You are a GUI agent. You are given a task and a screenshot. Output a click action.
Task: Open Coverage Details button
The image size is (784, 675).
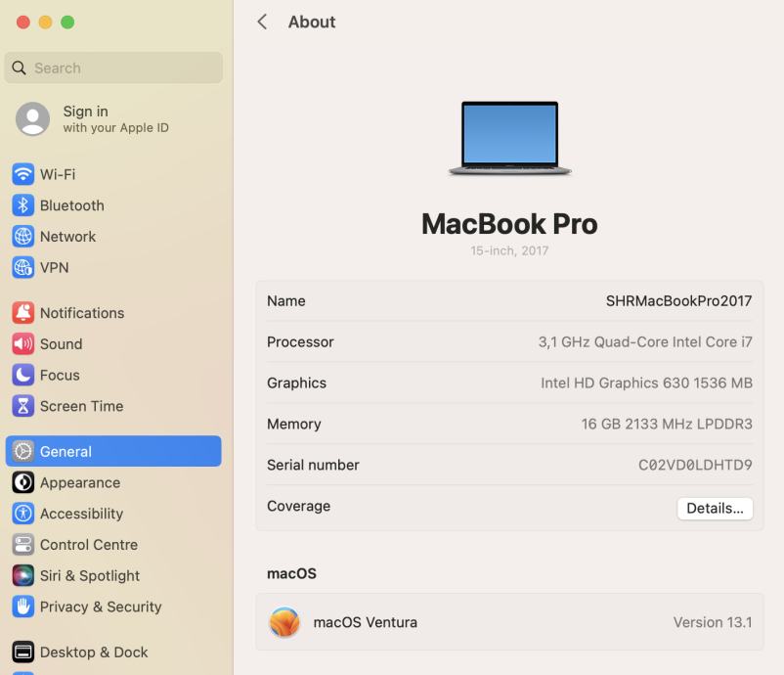pos(715,509)
